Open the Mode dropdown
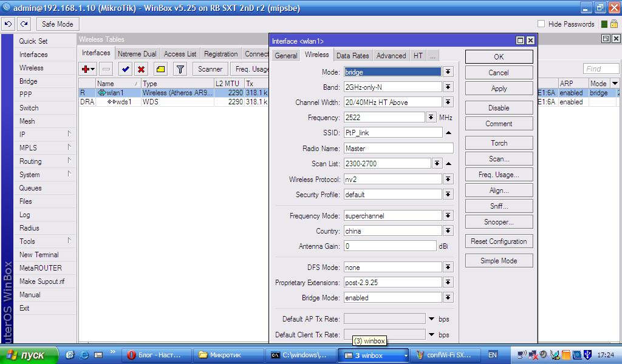 (448, 72)
